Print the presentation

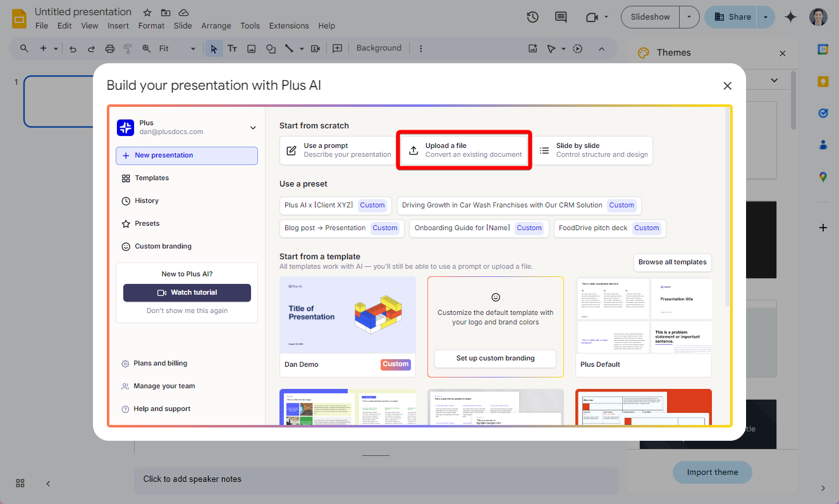point(110,48)
